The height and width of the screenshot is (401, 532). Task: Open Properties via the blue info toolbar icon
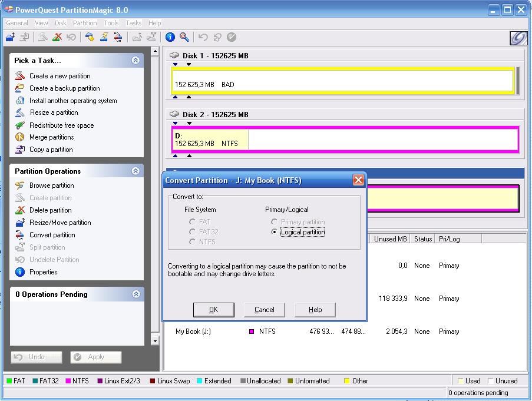point(170,37)
